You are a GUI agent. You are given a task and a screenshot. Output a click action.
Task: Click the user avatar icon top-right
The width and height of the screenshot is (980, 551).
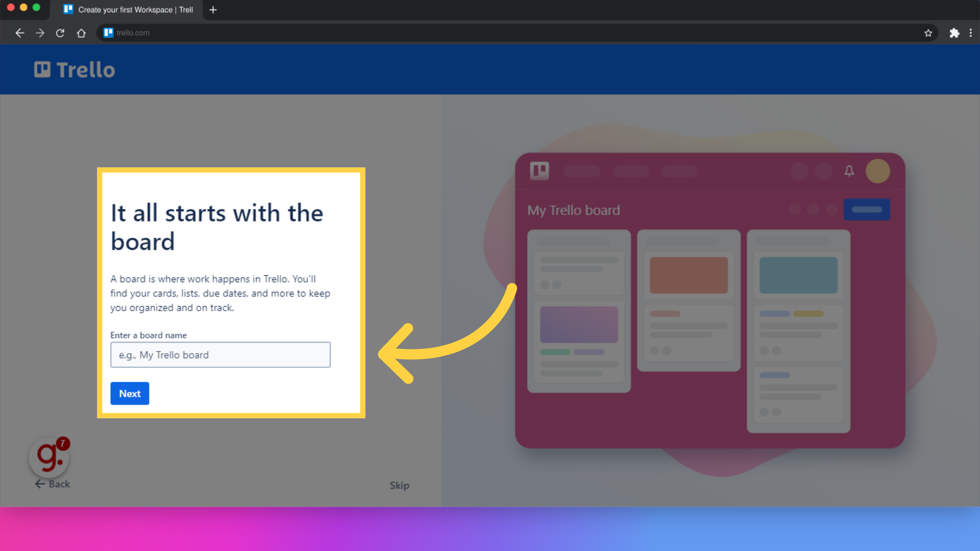(x=878, y=170)
